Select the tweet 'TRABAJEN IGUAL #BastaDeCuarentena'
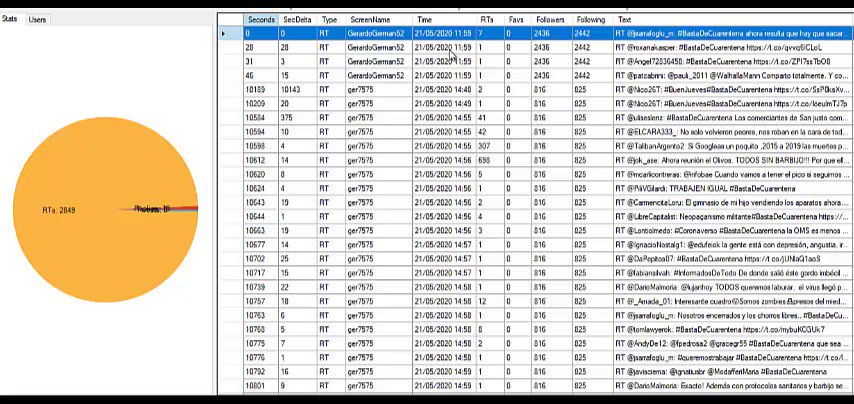 [x=733, y=189]
